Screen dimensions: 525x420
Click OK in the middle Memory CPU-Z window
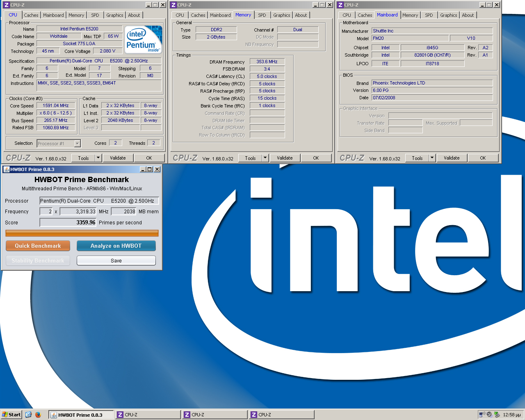pos(316,158)
